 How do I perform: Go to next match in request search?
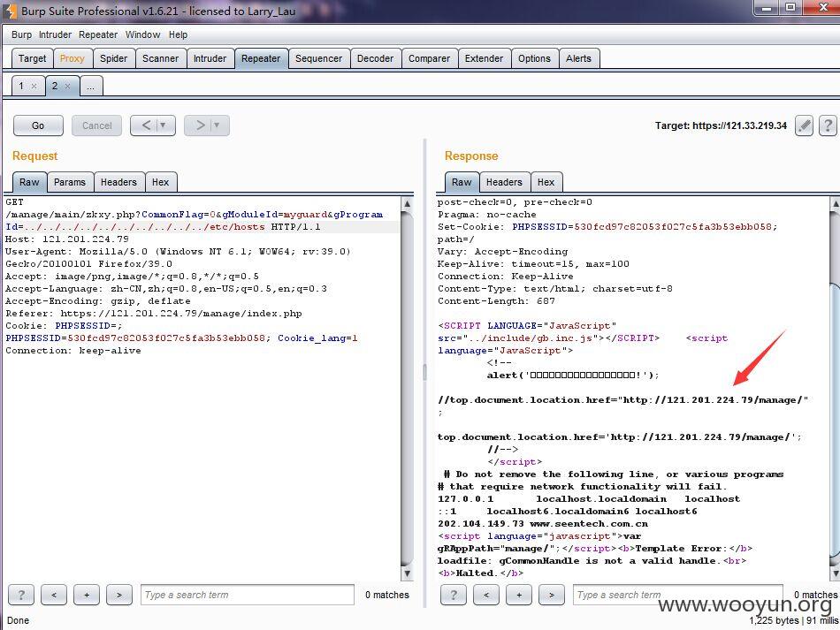pyautogui.click(x=119, y=595)
